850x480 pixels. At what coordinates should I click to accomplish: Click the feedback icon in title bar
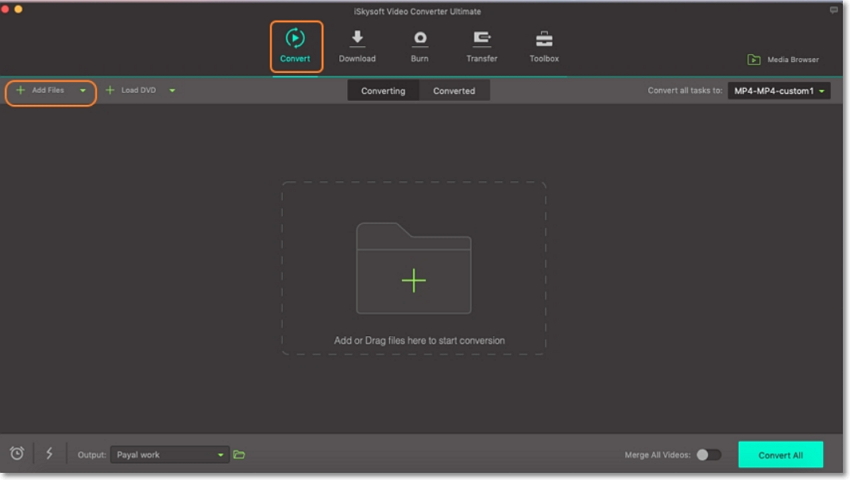pos(834,10)
